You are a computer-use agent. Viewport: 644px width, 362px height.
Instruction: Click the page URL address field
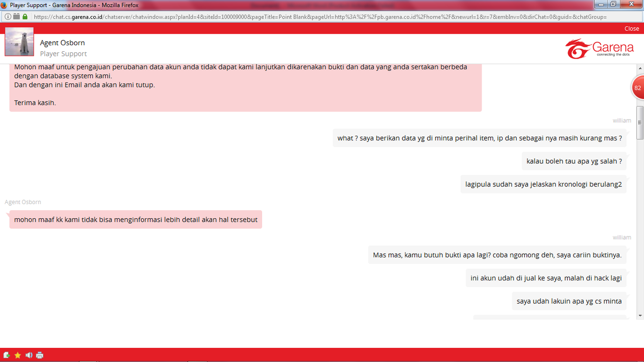320,17
